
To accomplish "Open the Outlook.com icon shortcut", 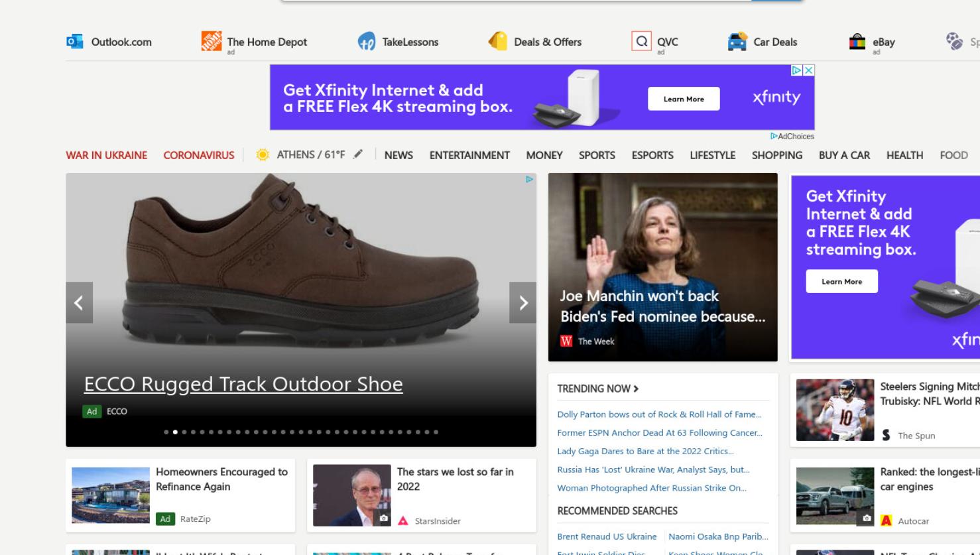I will pos(74,42).
